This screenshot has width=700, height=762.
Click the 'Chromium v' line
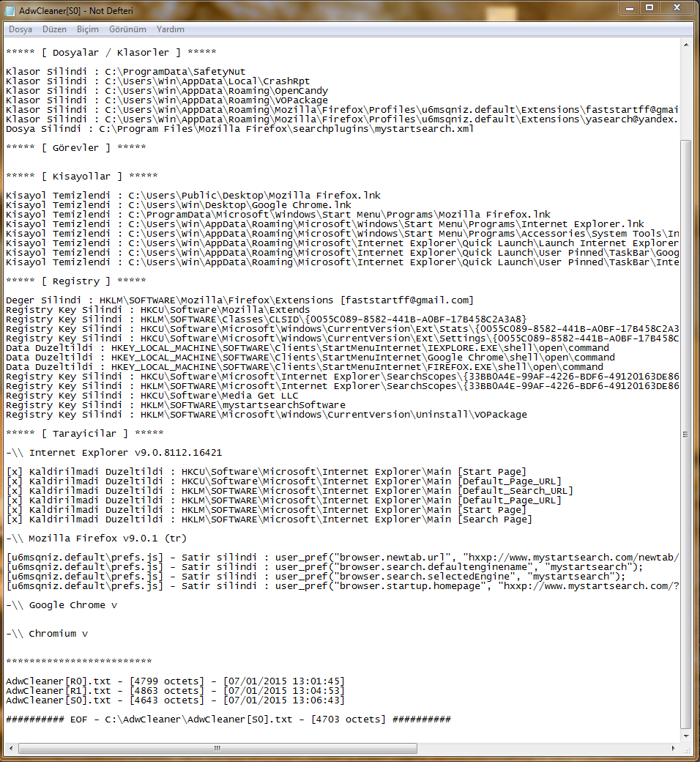pyautogui.click(x=47, y=634)
